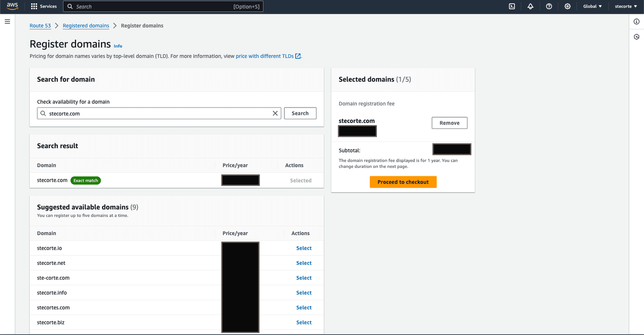The width and height of the screenshot is (644, 335).
Task: Click the external link icon after TLDs
Action: point(298,56)
